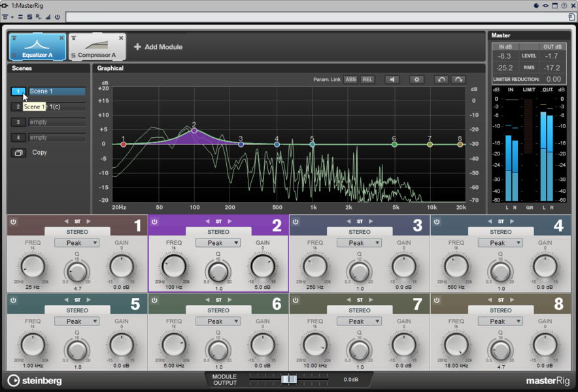578x392 pixels.
Task: Undo the last EQ change
Action: pyautogui.click(x=441, y=80)
